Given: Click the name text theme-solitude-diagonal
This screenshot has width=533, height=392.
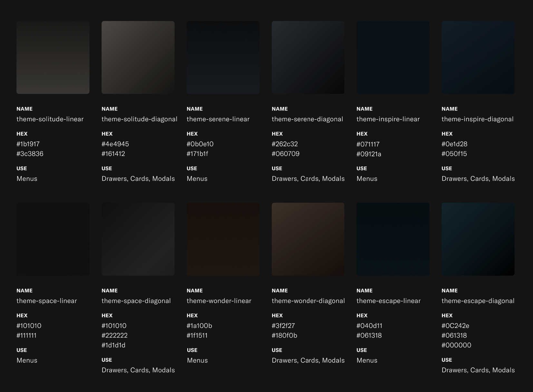Looking at the screenshot, I should coord(140,119).
